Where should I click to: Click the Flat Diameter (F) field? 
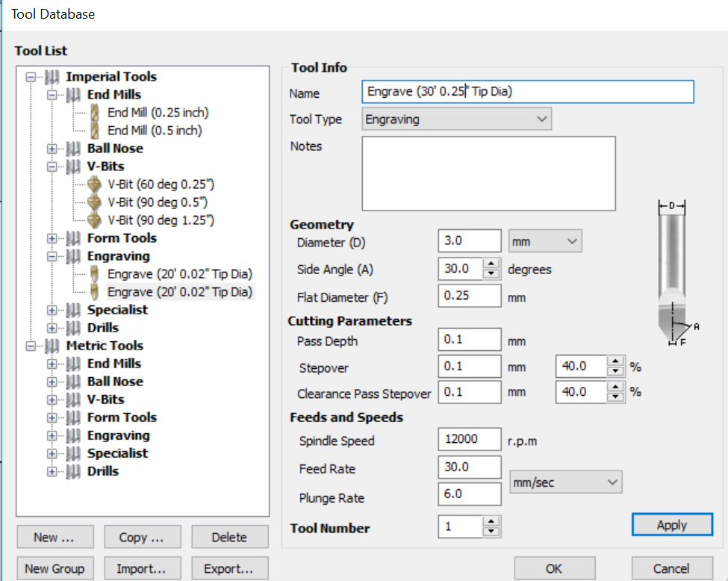470,296
